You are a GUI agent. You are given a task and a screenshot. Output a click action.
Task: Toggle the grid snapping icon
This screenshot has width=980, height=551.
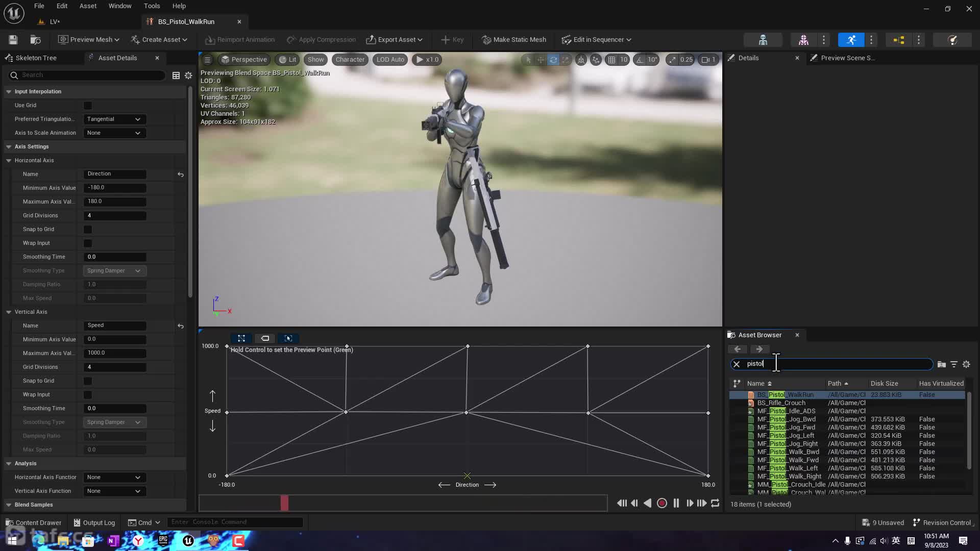point(611,60)
